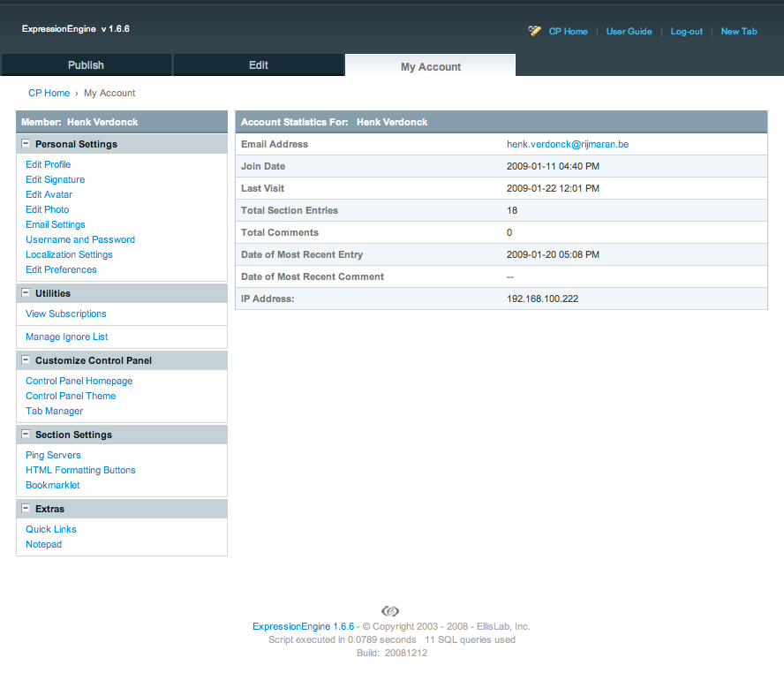Click the ExpressionEngine 1.6.6 footer link

click(x=303, y=626)
